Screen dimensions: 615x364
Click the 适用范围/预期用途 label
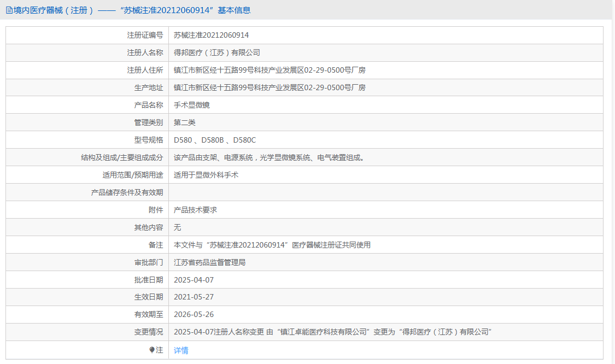click(x=133, y=175)
